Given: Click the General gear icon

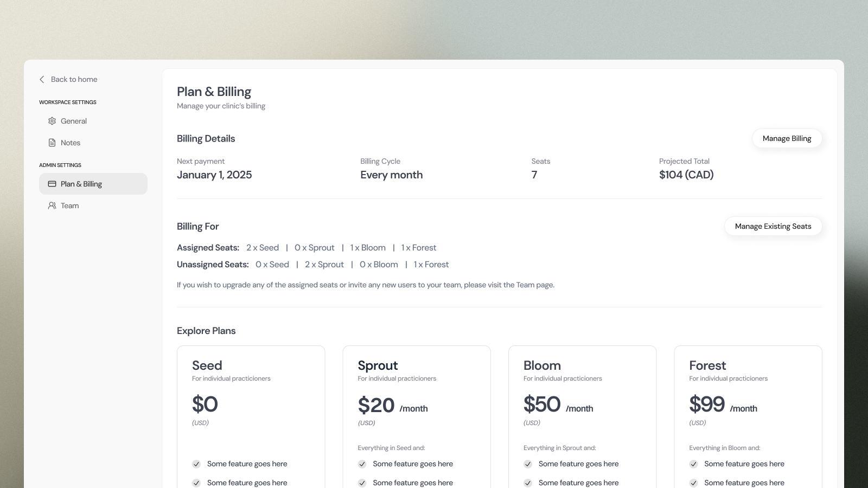Looking at the screenshot, I should click(x=52, y=121).
